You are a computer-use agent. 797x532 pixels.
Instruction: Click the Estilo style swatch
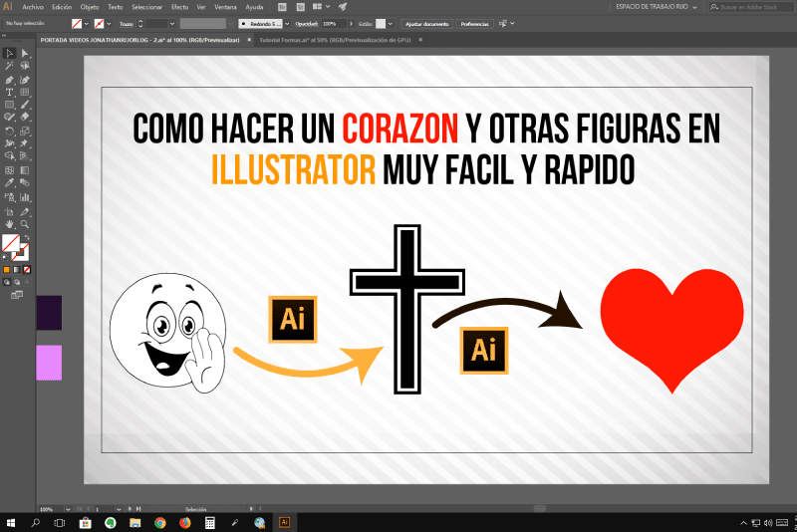381,24
